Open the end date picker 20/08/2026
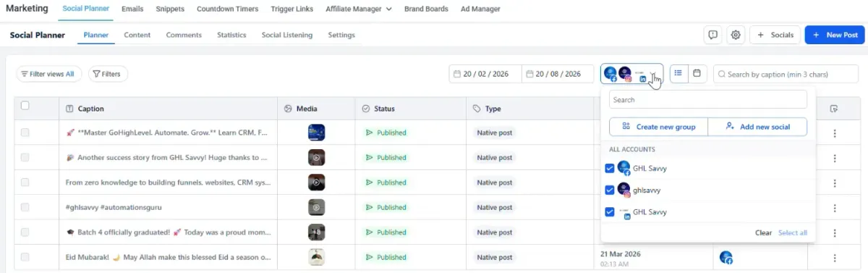 (x=558, y=74)
